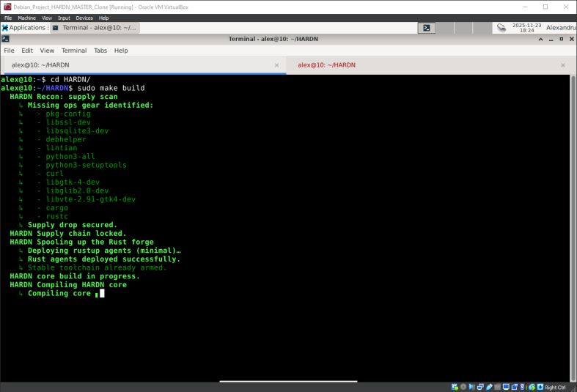Open the VirtualBox Devices menu

pos(84,18)
